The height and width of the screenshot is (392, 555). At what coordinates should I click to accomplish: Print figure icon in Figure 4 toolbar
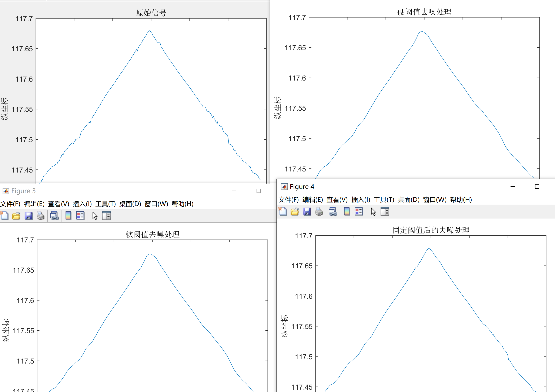tap(319, 211)
